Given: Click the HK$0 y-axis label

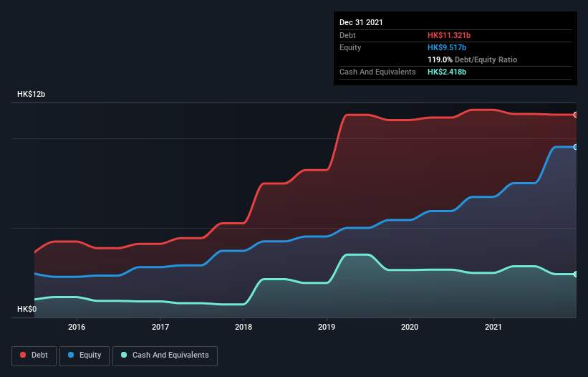Looking at the screenshot, I should 27,309.
